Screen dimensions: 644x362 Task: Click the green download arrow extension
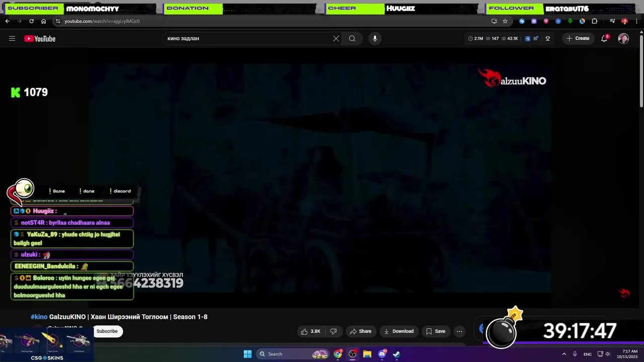570,21
